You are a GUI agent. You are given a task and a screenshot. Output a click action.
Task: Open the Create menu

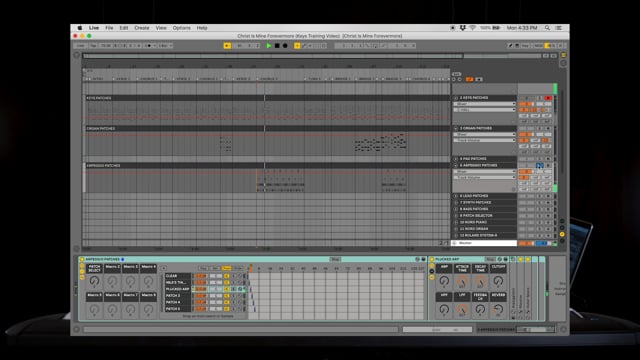142,28
